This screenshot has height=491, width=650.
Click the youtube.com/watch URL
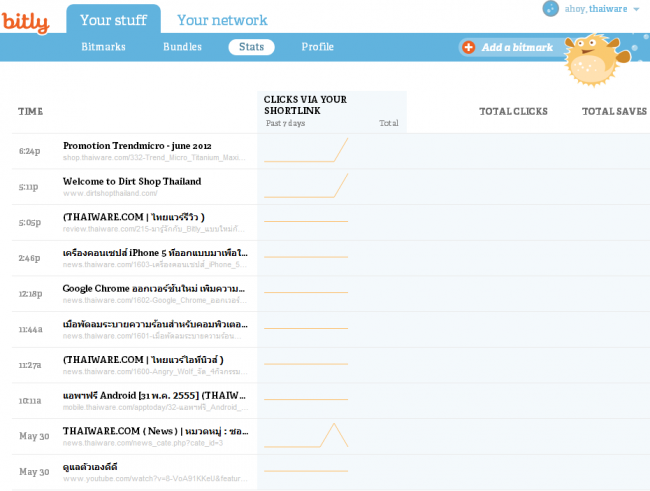pos(155,479)
